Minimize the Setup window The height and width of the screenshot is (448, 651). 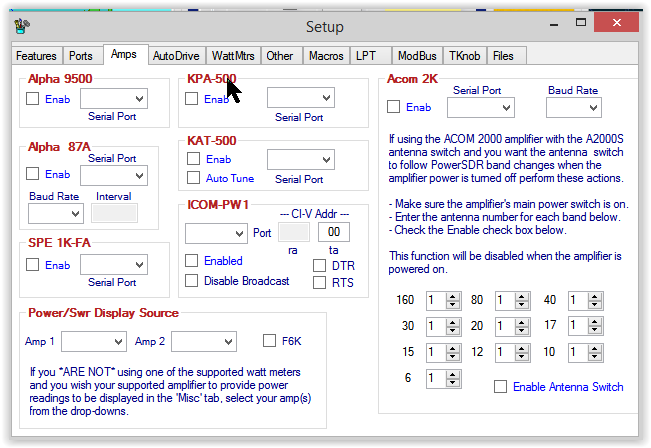554,24
